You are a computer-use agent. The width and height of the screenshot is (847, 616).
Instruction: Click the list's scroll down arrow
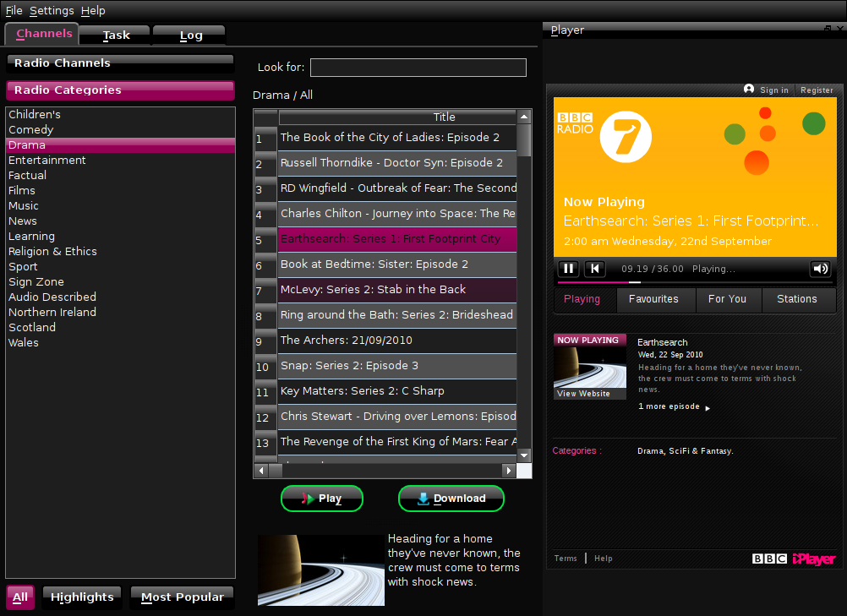tap(524, 455)
